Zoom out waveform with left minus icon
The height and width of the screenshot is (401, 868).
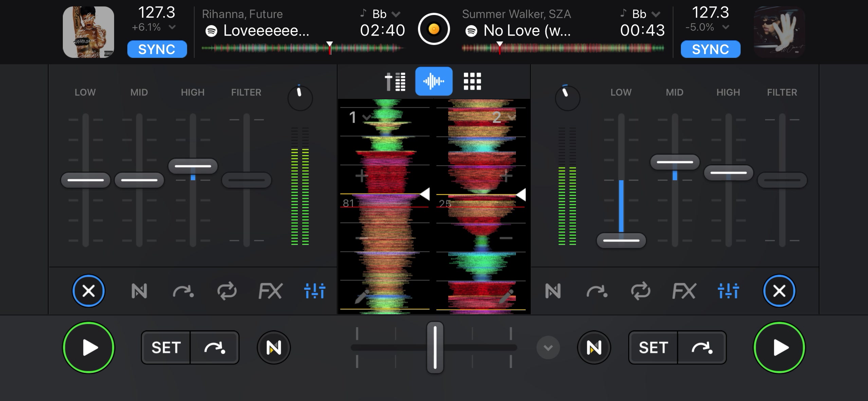[362, 238]
